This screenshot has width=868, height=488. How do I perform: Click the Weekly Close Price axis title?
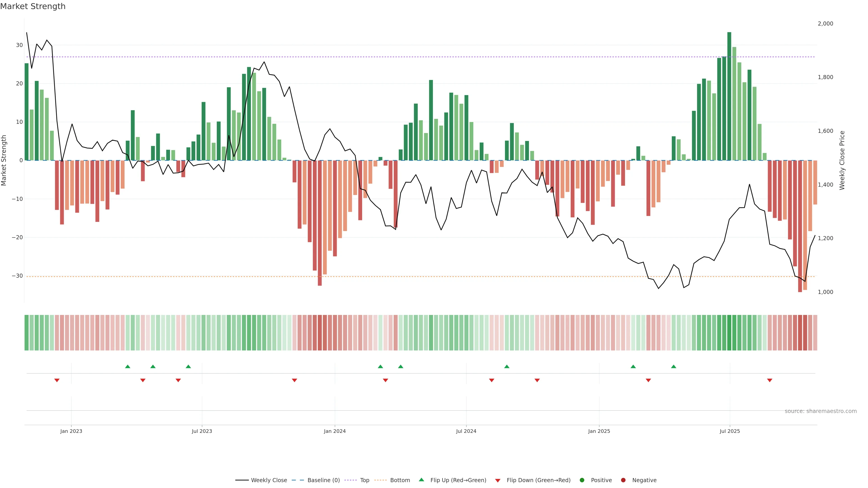[x=842, y=160]
